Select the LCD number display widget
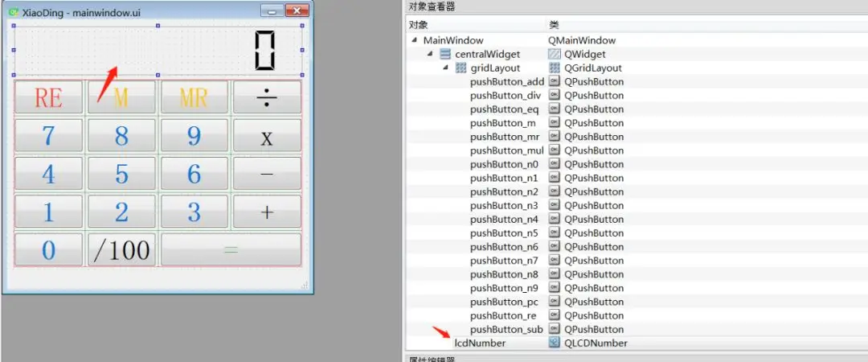This screenshot has height=362, width=868. click(x=158, y=50)
